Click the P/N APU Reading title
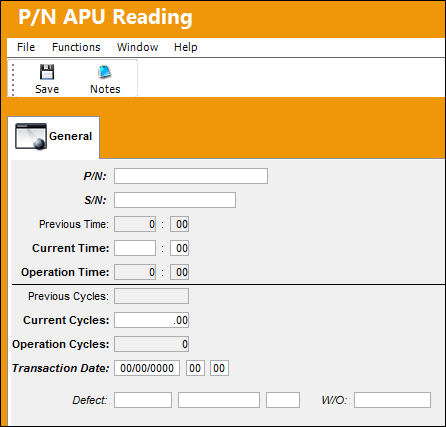This screenshot has width=446, height=427. point(105,17)
